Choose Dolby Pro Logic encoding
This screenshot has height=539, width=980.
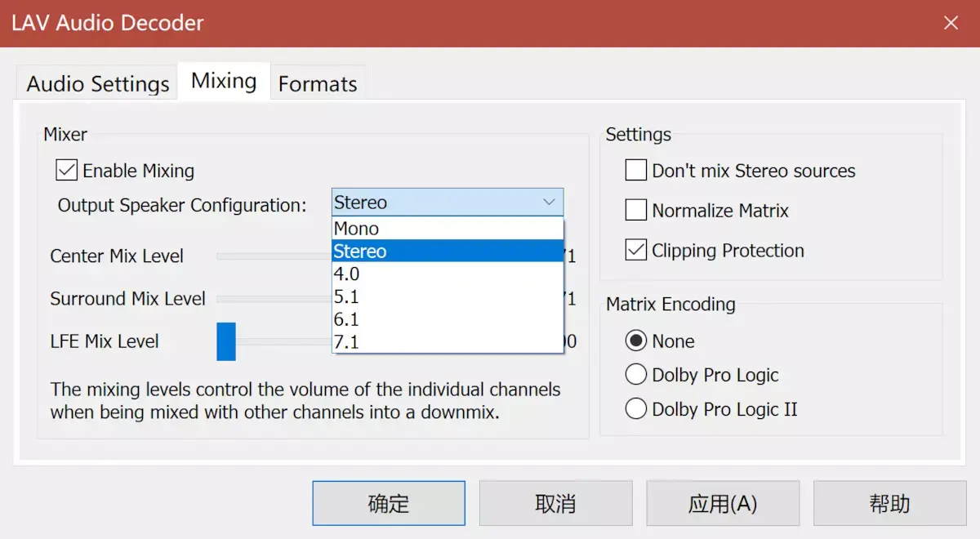click(636, 375)
